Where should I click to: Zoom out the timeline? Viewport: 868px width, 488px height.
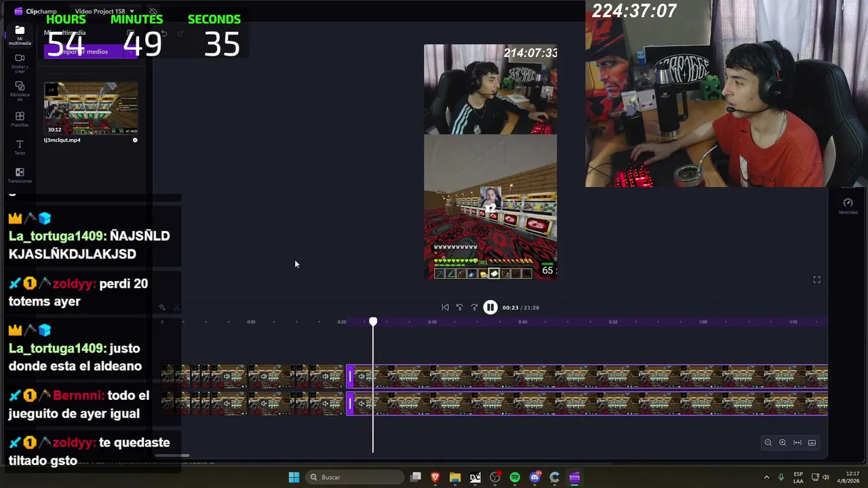(x=768, y=443)
